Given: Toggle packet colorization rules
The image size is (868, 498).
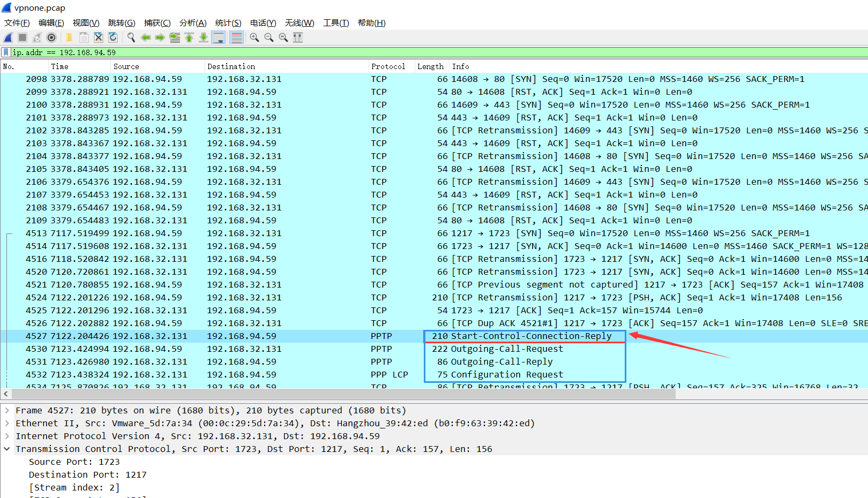Looking at the screenshot, I should click(x=236, y=37).
